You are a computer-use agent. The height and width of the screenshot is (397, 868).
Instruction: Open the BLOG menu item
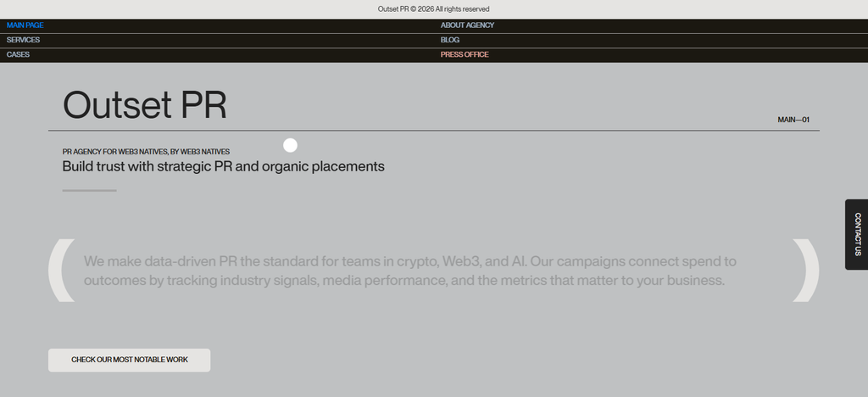[x=450, y=40]
